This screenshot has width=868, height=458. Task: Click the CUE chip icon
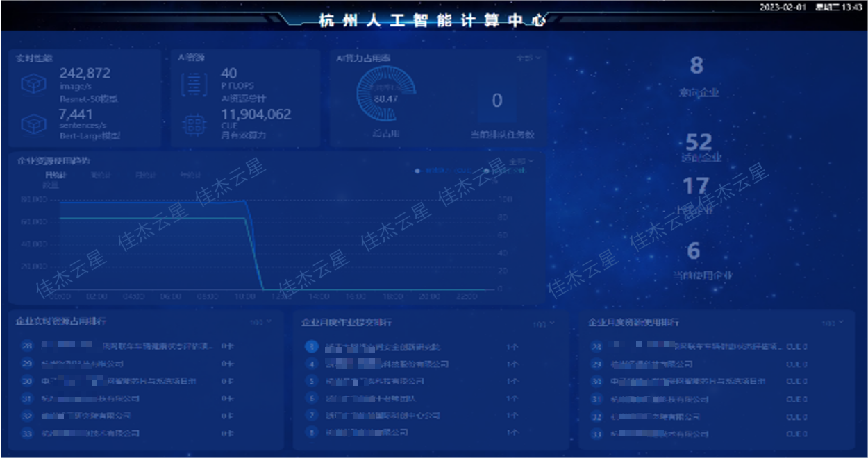[194, 125]
